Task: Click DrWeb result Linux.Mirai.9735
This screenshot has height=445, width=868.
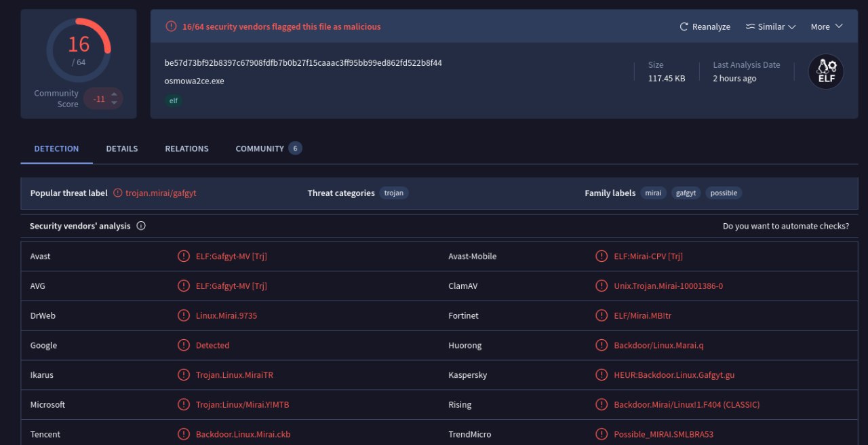Action: click(226, 315)
